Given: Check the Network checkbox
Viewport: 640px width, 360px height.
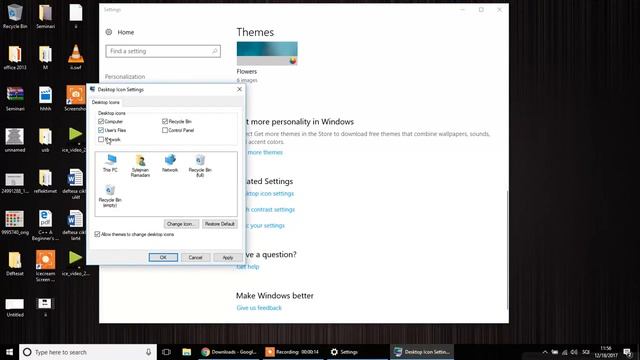Looking at the screenshot, I should (101, 139).
